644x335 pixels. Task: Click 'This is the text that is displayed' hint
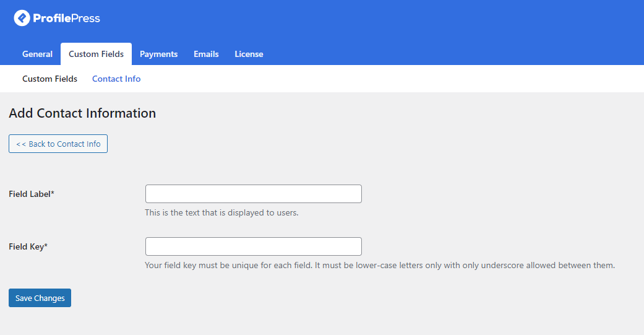(x=222, y=212)
